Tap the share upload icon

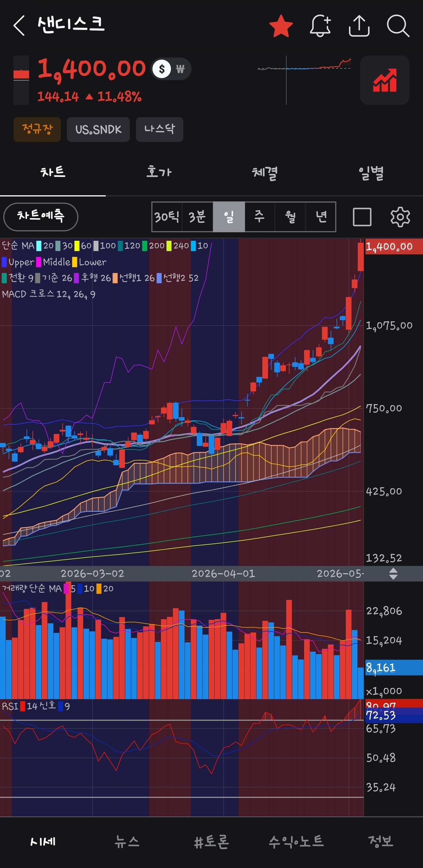[x=359, y=26]
